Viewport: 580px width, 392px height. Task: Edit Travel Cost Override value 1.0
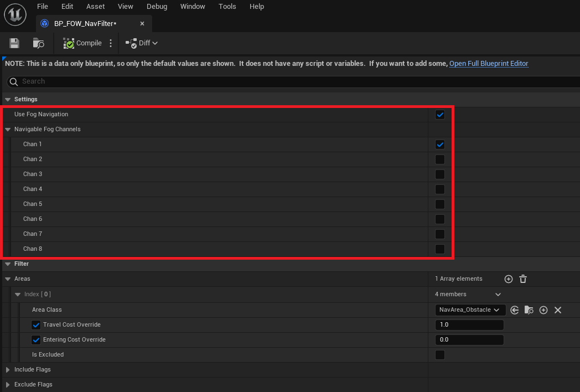coord(469,324)
